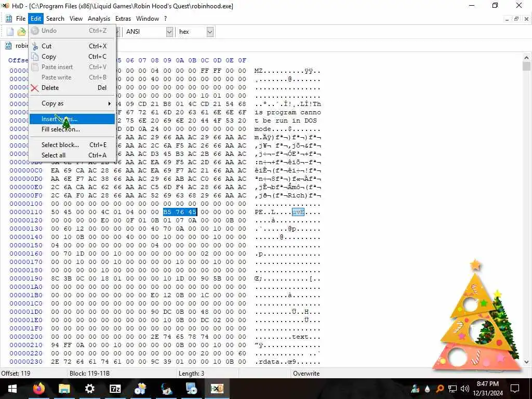Click the HxD title bar app icon
The image size is (532, 399).
point(5,6)
